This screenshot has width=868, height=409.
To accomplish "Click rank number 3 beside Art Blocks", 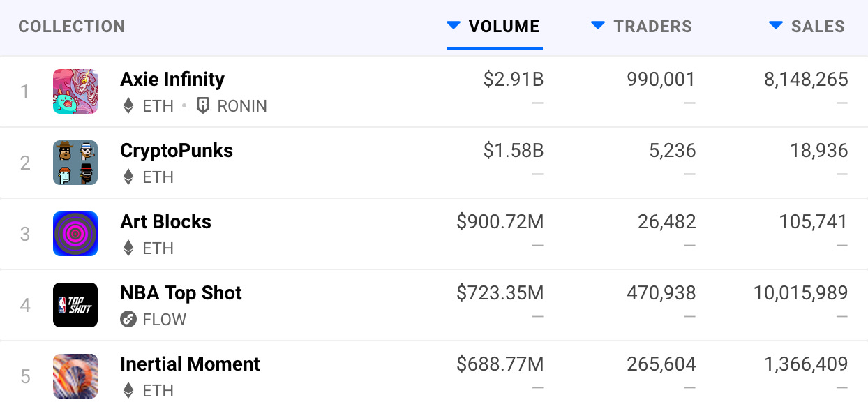I will pyautogui.click(x=25, y=235).
